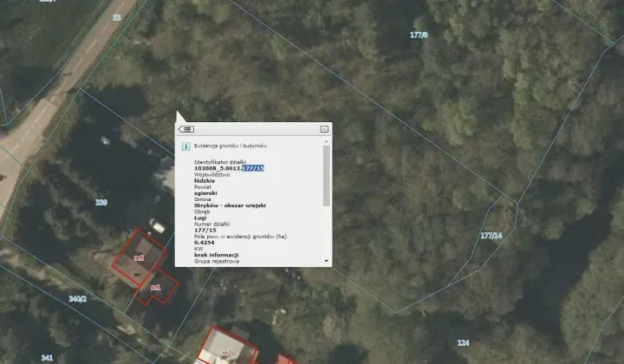Screen dimensions: 624x364
Task: Select parcel label 340/2 on the map
Action: click(x=78, y=299)
